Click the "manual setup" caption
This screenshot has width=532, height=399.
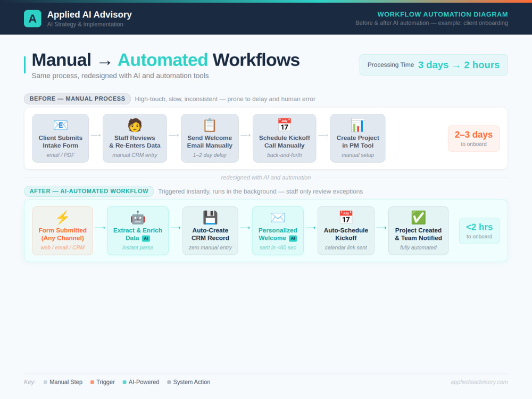358,155
